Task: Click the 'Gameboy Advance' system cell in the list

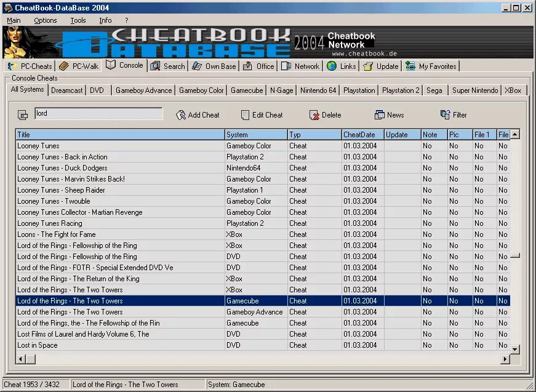Action: [x=255, y=312]
